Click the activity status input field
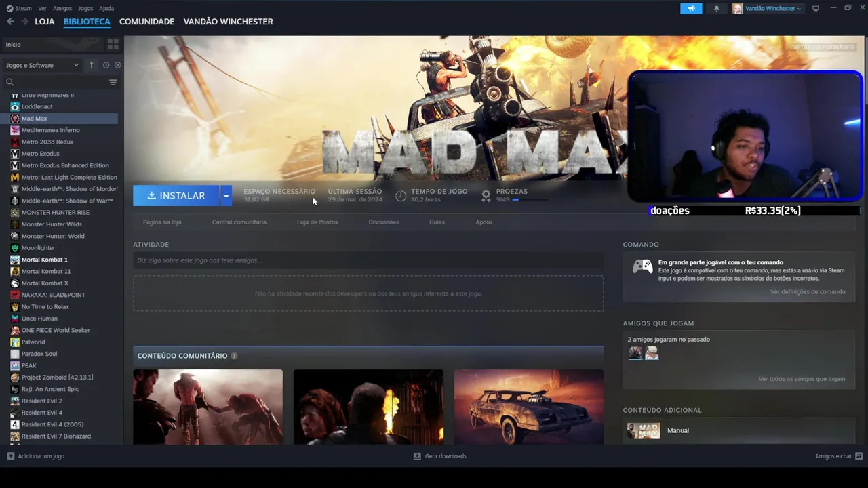This screenshot has width=868, height=488. tap(368, 260)
